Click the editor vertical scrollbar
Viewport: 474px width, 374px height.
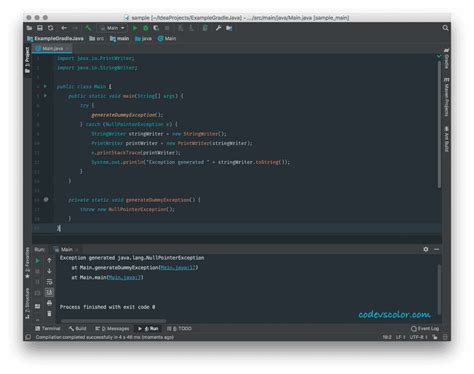[439, 125]
